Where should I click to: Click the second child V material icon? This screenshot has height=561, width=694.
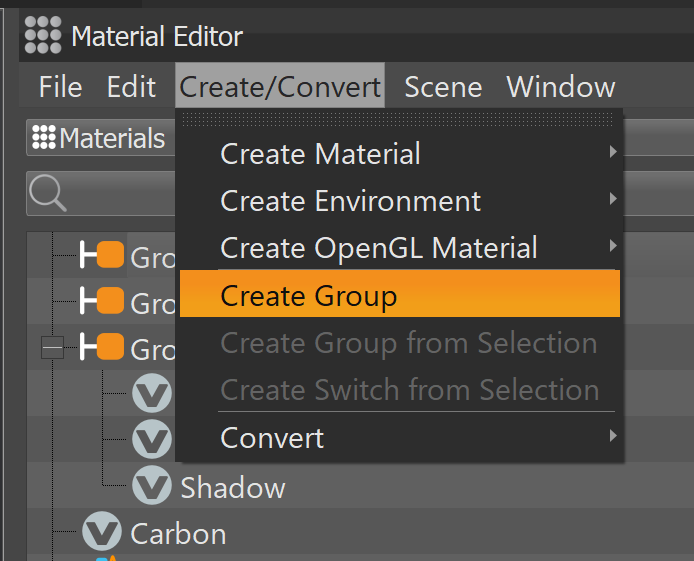point(152,439)
